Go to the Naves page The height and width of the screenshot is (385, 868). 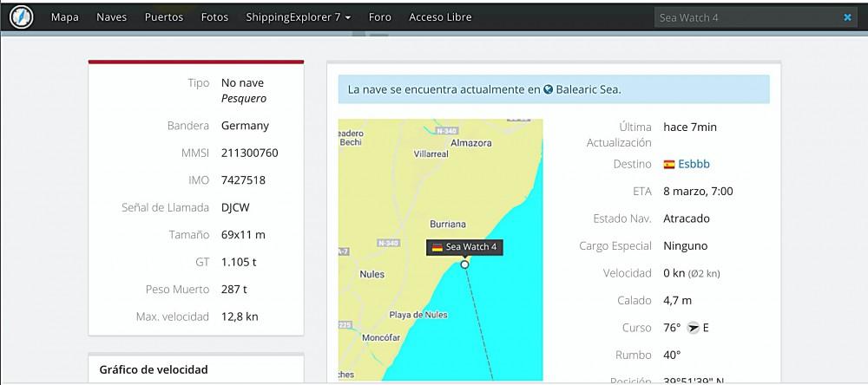coord(111,17)
